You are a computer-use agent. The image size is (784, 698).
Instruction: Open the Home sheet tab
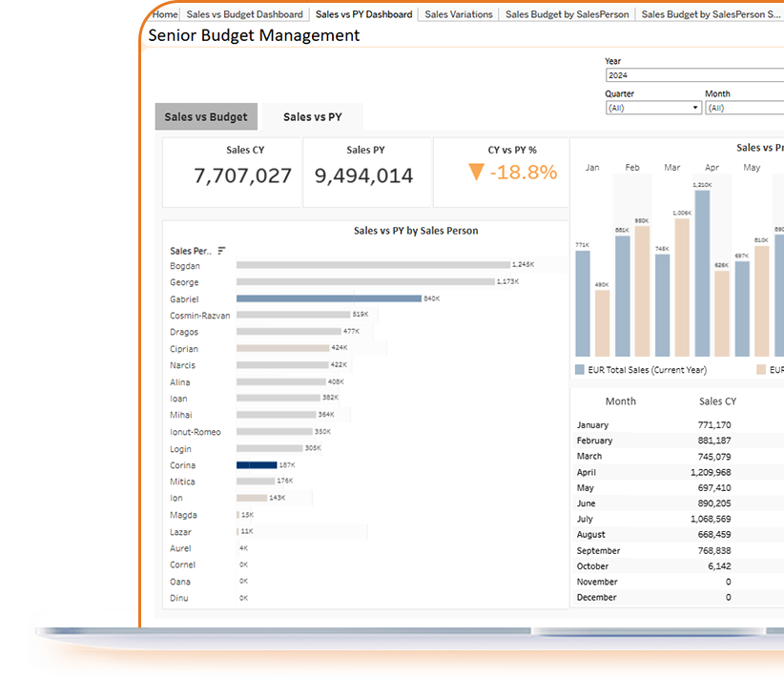tap(164, 13)
